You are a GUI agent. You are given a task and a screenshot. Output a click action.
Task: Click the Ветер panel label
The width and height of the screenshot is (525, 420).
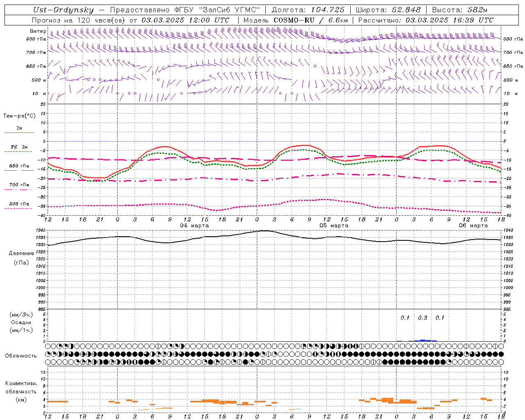coord(38,31)
